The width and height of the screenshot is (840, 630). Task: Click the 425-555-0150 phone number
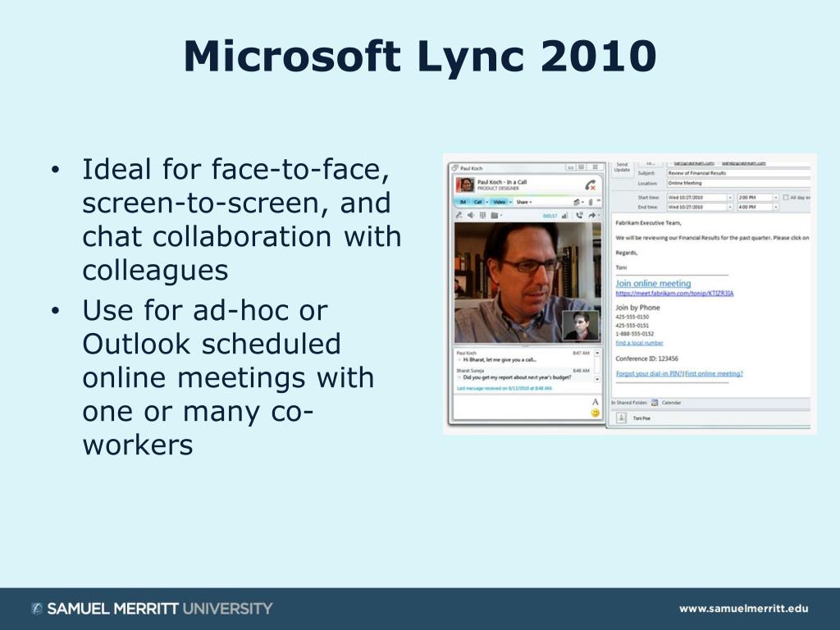[x=632, y=317]
